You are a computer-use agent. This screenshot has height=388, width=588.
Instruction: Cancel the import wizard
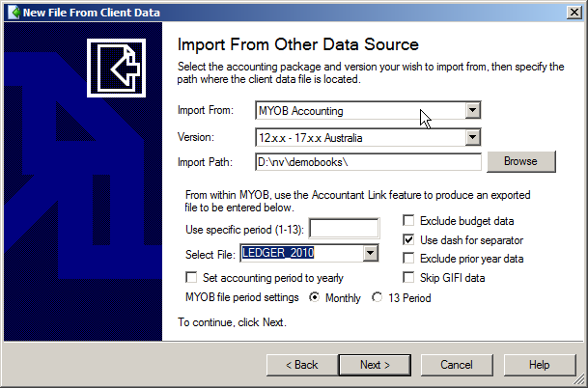coord(456,365)
